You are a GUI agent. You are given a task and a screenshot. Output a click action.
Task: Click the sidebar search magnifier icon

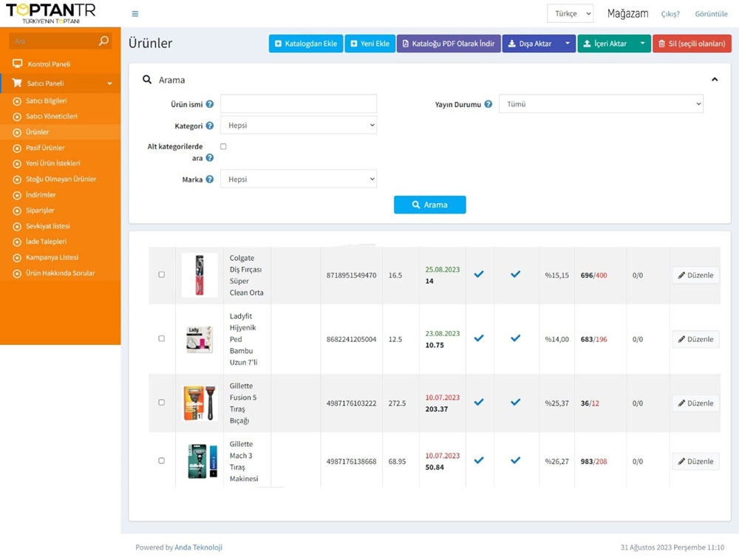pyautogui.click(x=103, y=41)
